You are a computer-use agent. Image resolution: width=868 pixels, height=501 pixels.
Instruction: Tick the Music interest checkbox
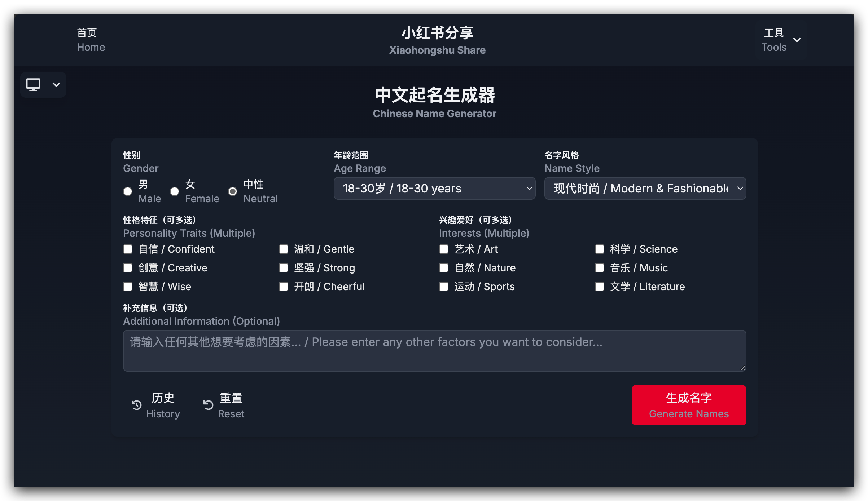[600, 268]
